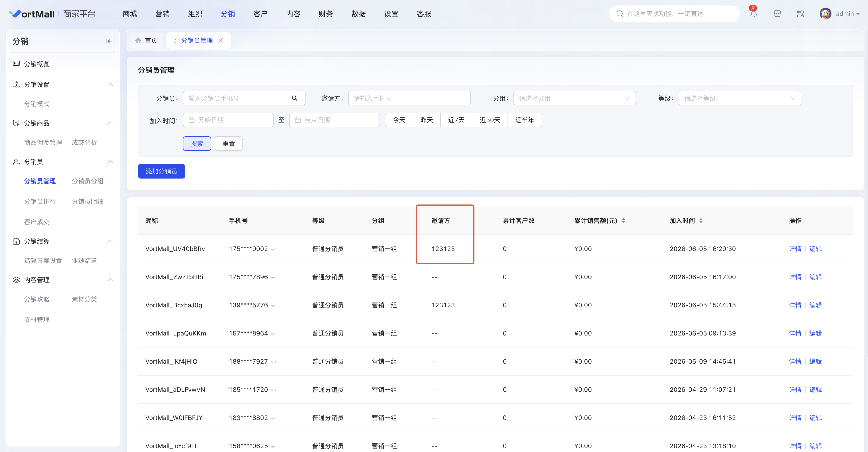Click 编辑 for VortMall_ZwzTbHBi
Viewport: 868px width, 452px height.
(x=815, y=277)
